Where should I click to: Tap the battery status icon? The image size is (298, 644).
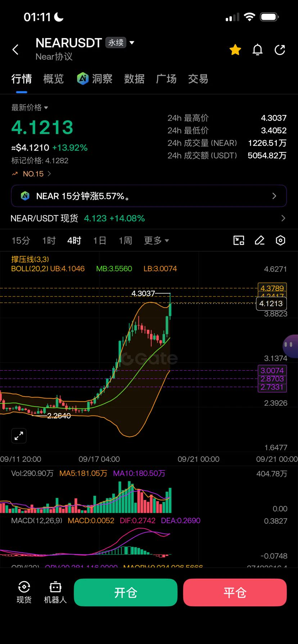click(270, 17)
